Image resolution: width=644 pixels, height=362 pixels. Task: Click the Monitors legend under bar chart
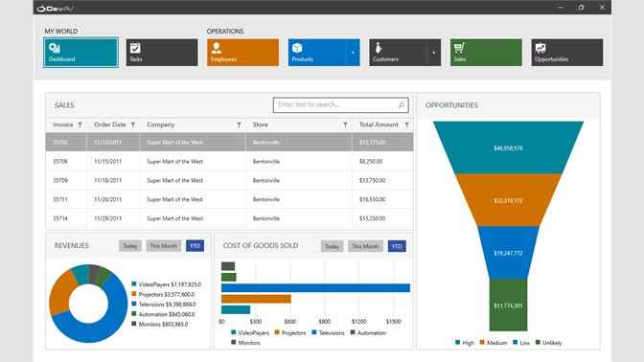[x=245, y=343]
